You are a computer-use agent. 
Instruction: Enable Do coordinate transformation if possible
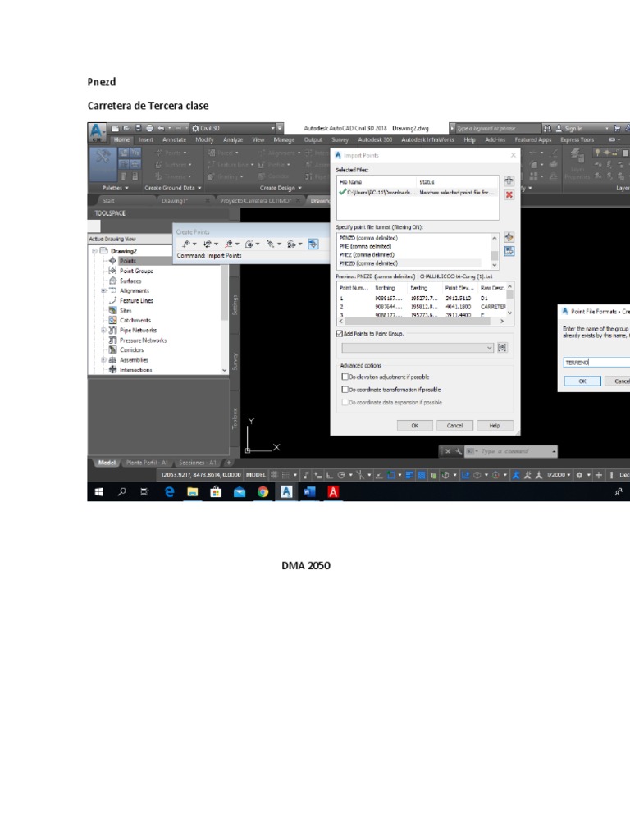click(x=345, y=390)
